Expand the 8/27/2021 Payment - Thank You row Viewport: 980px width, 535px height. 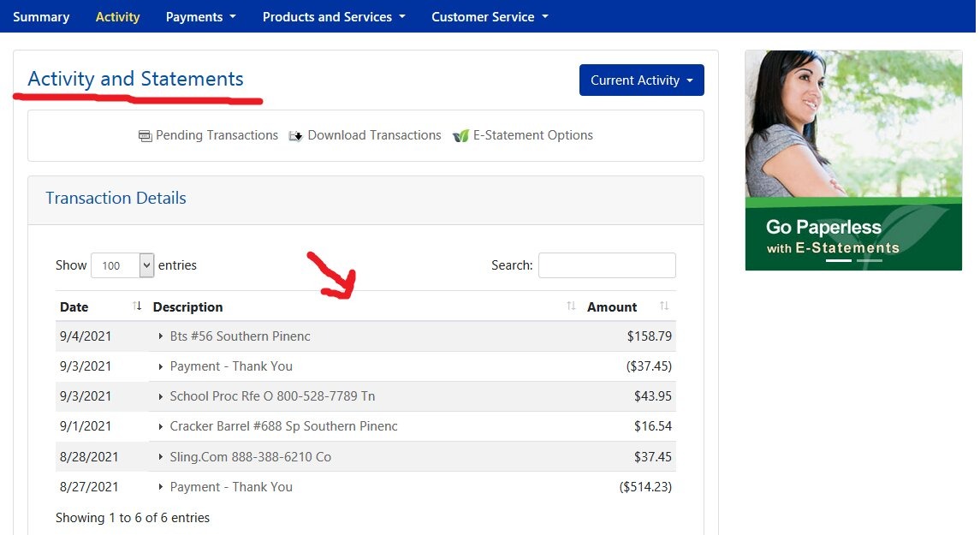pos(161,487)
